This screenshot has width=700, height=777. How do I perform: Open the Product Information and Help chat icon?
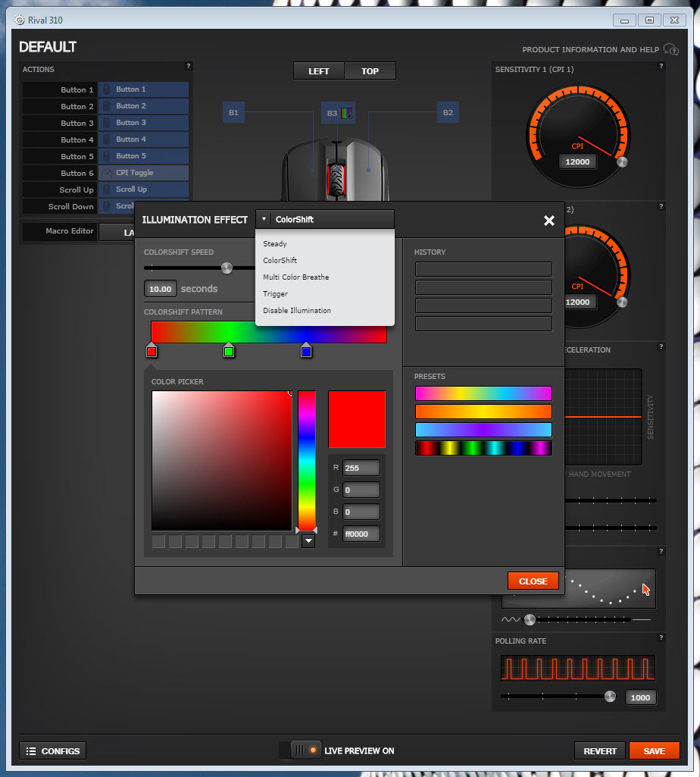tap(671, 49)
